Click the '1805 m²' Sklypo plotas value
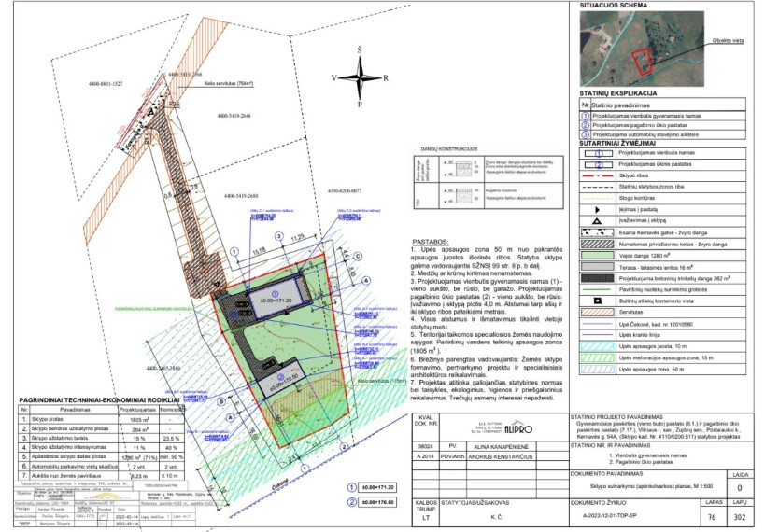This screenshot has height=532, width=765. (x=139, y=419)
